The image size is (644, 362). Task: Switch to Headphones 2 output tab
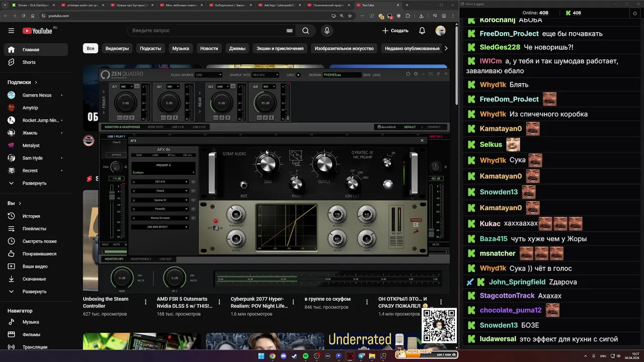(x=141, y=259)
